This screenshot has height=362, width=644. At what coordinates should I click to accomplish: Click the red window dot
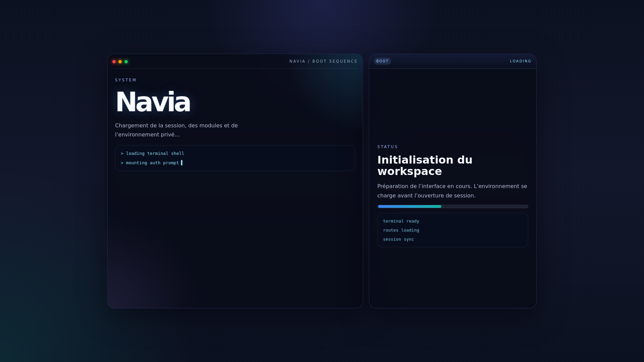pos(114,62)
